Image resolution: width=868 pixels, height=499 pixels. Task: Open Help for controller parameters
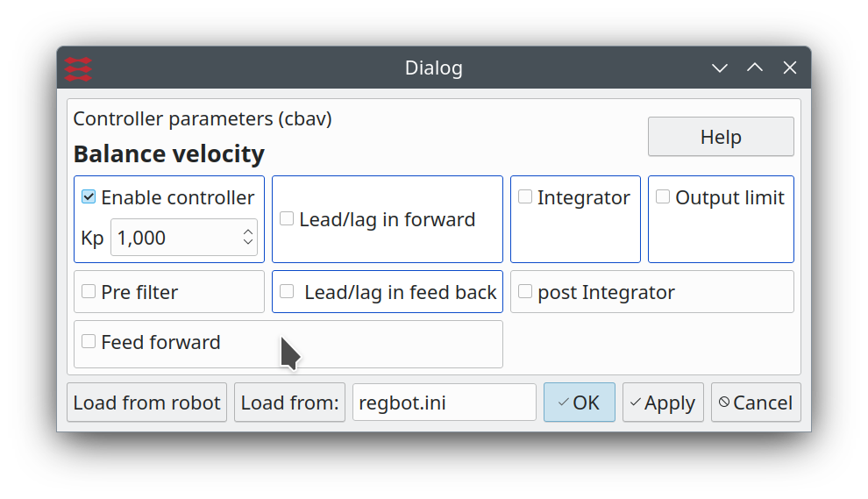pyautogui.click(x=721, y=137)
